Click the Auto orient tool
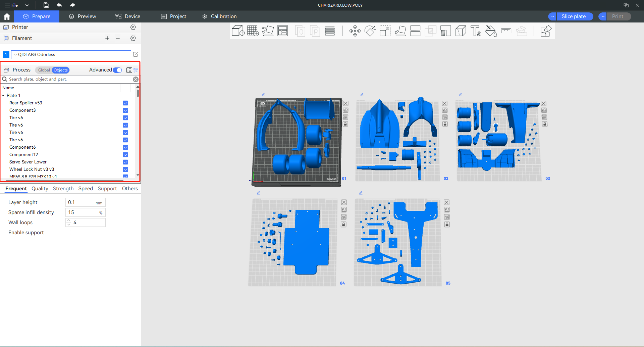 pyautogui.click(x=268, y=31)
